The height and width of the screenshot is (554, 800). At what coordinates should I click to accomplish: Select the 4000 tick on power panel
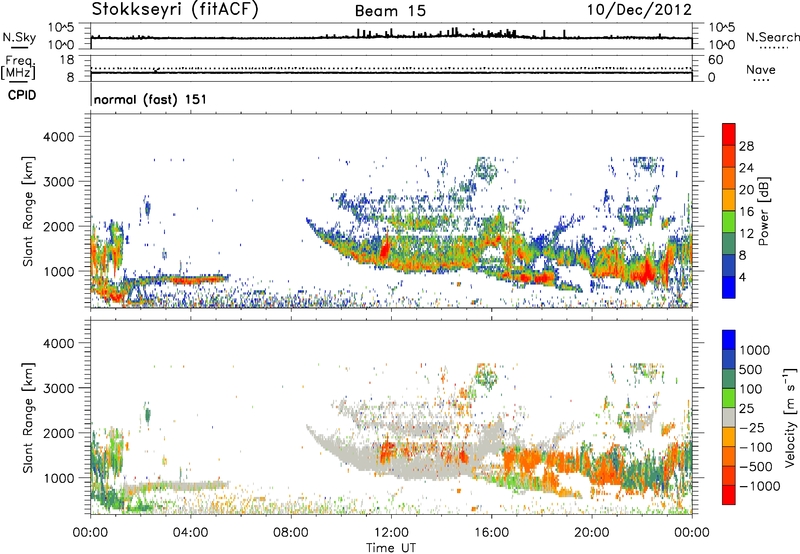click(x=58, y=137)
